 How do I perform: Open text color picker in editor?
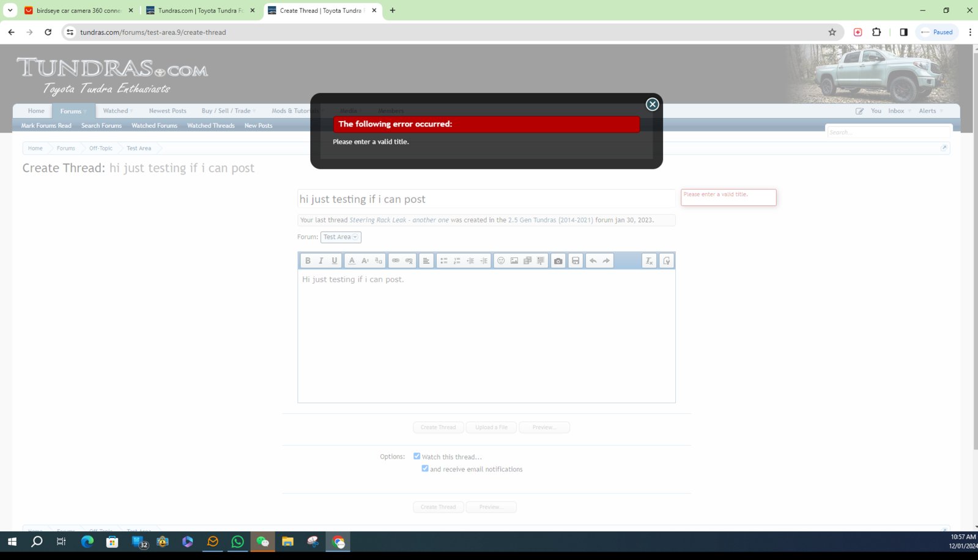coord(352,261)
